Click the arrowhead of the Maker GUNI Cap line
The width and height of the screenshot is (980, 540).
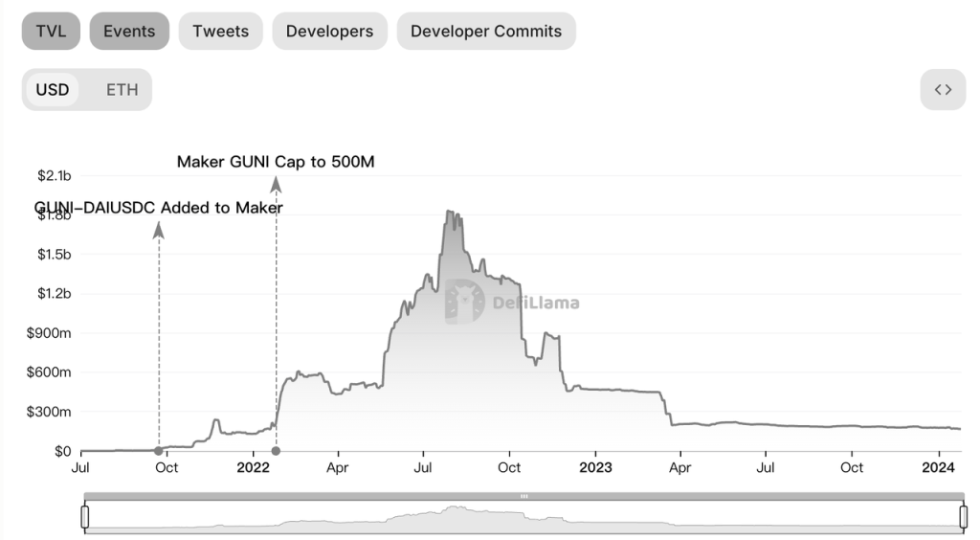tap(277, 185)
